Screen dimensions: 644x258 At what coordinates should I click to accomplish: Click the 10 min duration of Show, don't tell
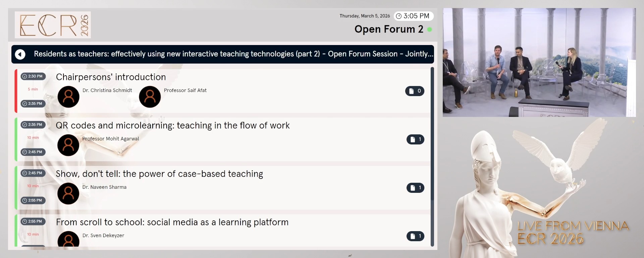click(x=33, y=186)
